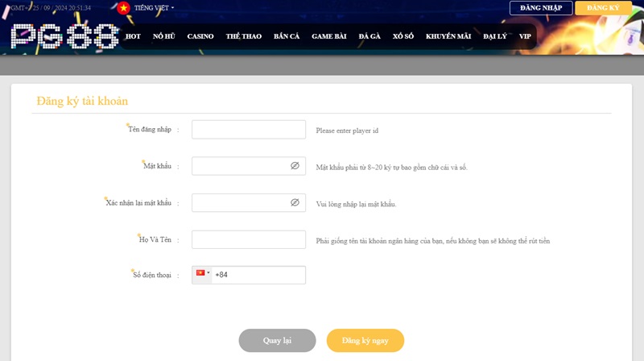Open the Bắn Cá menu item
This screenshot has height=361, width=644.
(x=287, y=36)
